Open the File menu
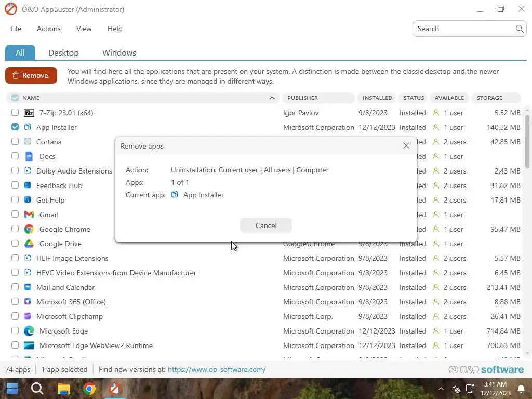 click(x=16, y=29)
